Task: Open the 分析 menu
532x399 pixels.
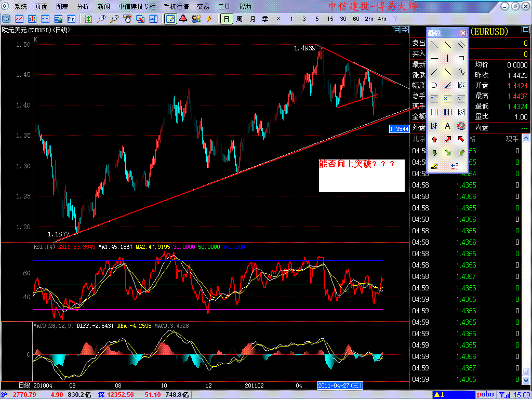Action: pyautogui.click(x=83, y=6)
